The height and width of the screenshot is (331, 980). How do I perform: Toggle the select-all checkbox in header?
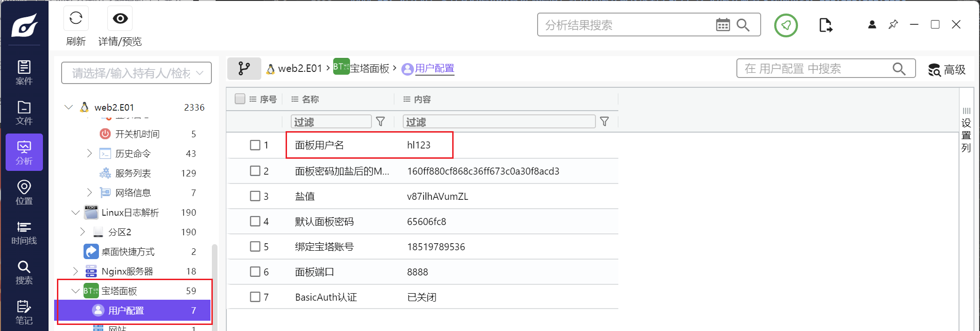click(240, 99)
